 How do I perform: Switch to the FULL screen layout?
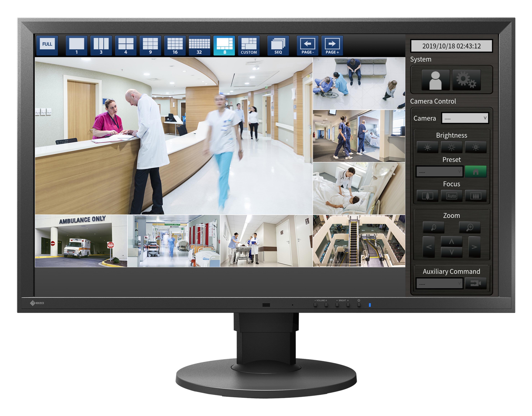(48, 45)
